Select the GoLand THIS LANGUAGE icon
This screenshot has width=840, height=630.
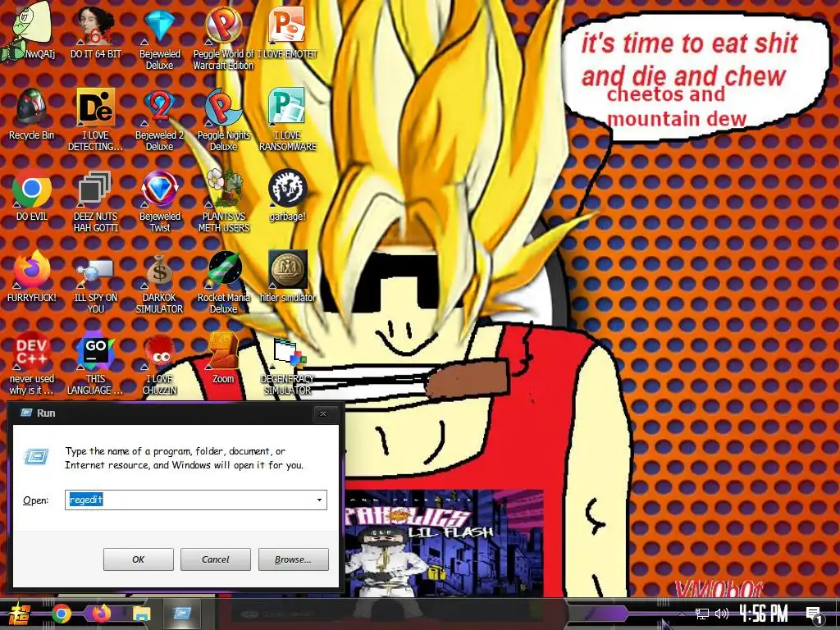click(x=96, y=363)
